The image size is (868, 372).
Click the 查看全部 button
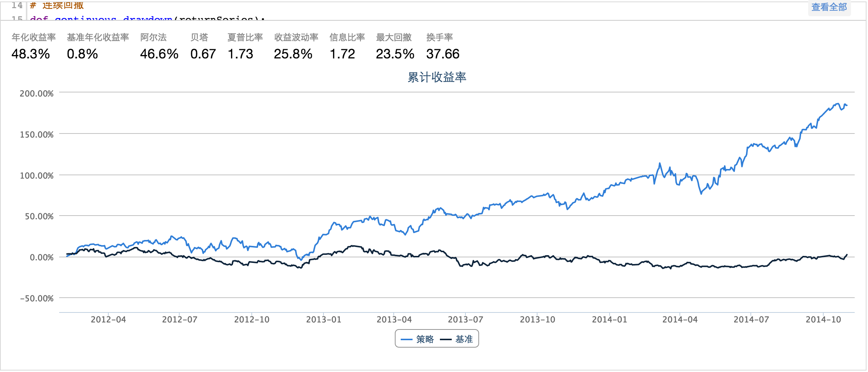(x=829, y=7)
